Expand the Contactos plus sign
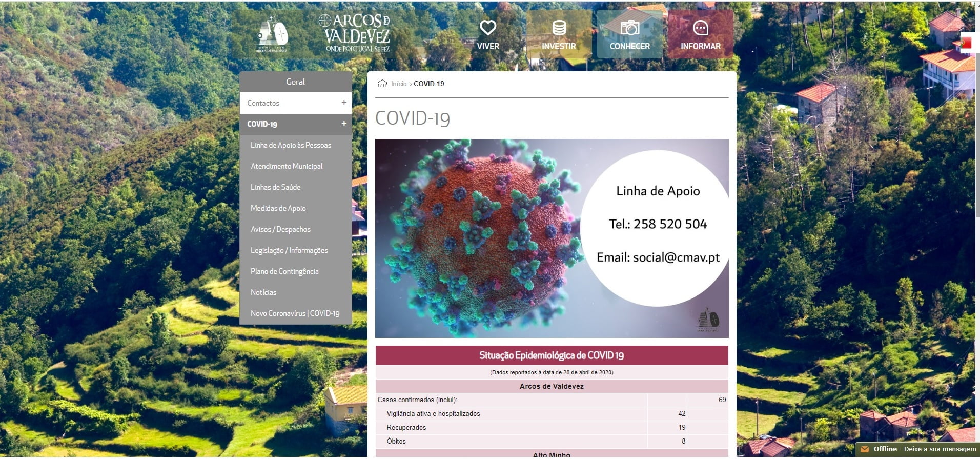 coord(344,103)
